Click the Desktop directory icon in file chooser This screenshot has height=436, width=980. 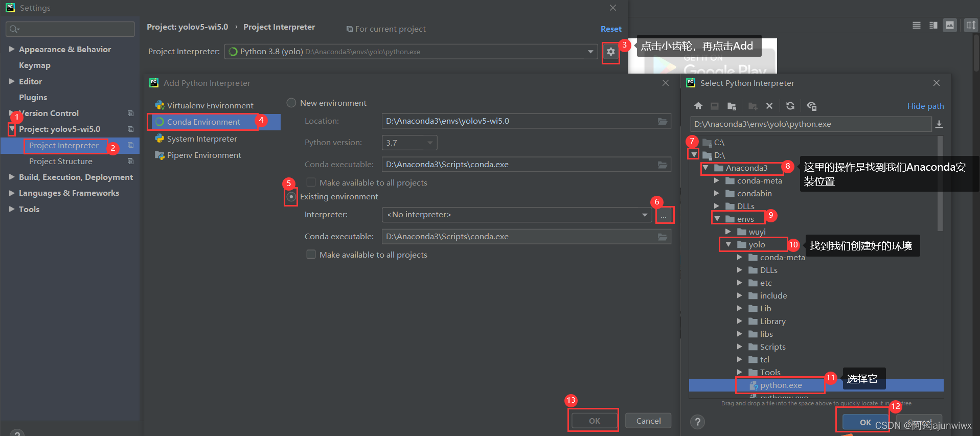715,106
